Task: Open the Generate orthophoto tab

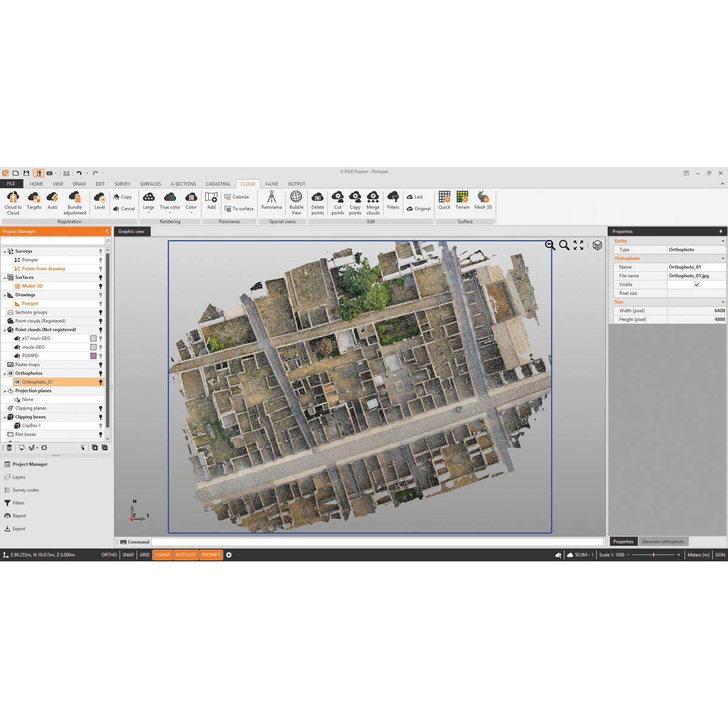Action: click(x=662, y=542)
